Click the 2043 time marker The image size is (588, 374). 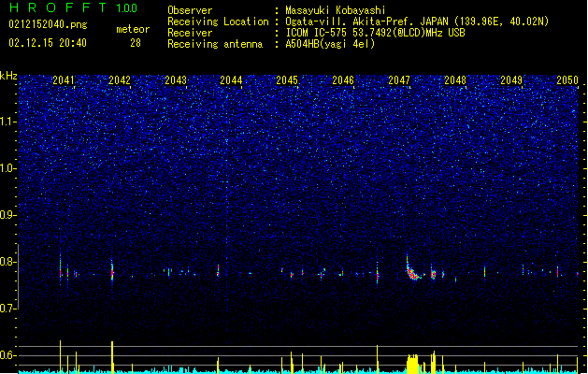pos(176,80)
